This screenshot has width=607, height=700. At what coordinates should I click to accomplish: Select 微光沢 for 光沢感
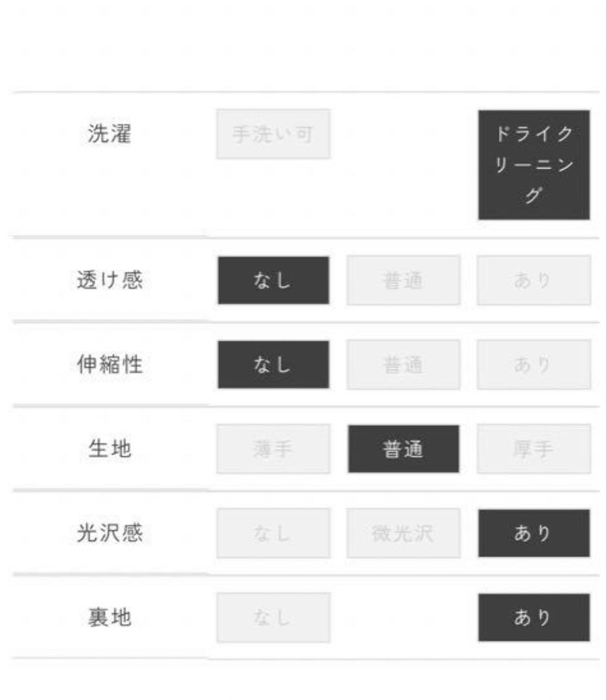(x=404, y=533)
